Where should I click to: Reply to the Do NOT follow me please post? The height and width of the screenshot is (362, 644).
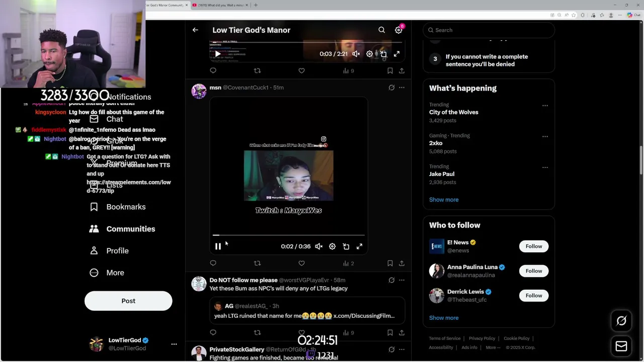tap(213, 332)
